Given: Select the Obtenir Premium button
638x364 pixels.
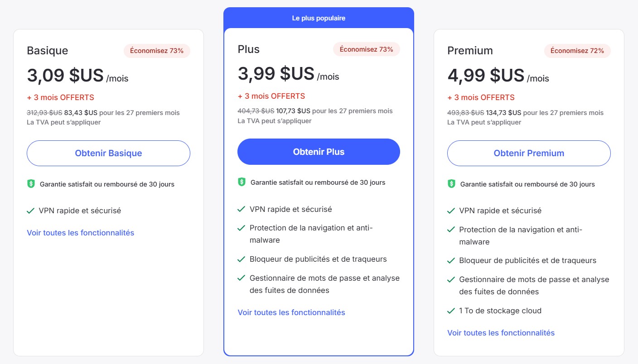Looking at the screenshot, I should [529, 153].
